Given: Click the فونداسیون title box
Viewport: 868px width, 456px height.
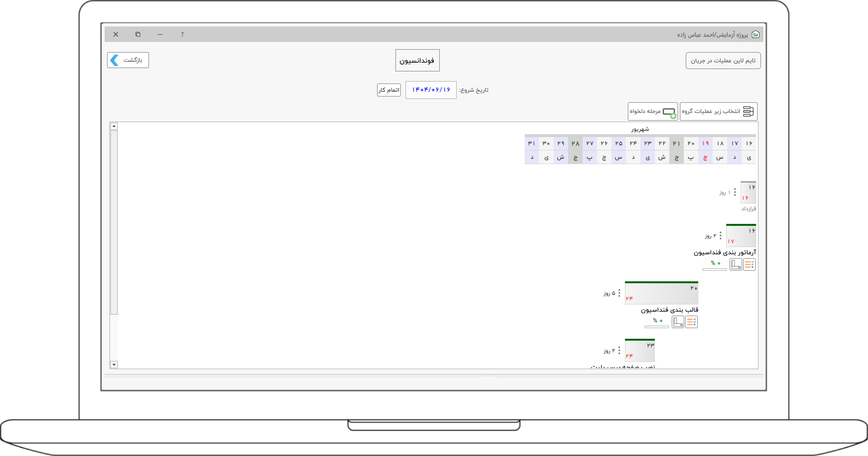Looking at the screenshot, I should pos(417,61).
